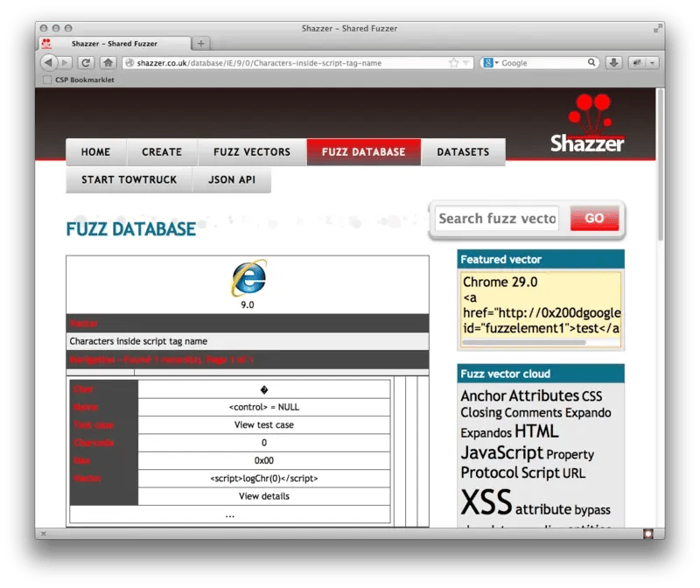
Task: Open the View test case link
Action: point(263,425)
